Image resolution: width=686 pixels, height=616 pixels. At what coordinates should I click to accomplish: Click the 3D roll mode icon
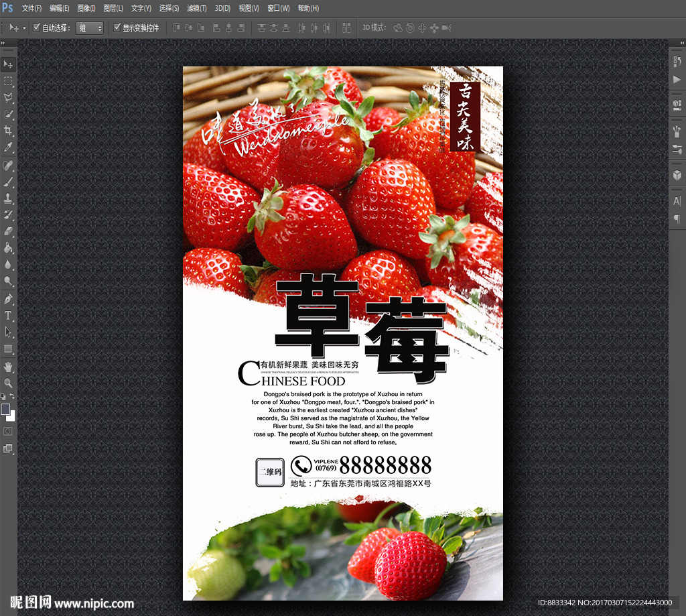pyautogui.click(x=410, y=28)
